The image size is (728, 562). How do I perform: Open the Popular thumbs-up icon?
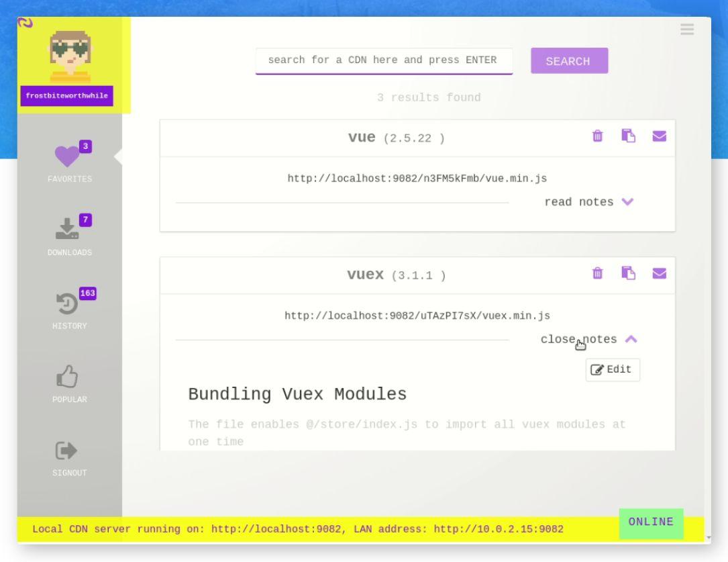(67, 376)
